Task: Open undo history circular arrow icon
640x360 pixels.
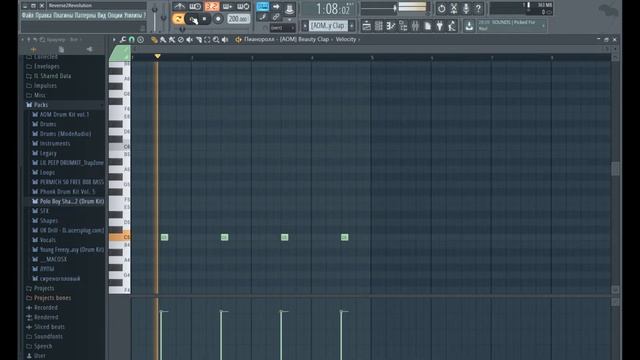Action: point(442,8)
